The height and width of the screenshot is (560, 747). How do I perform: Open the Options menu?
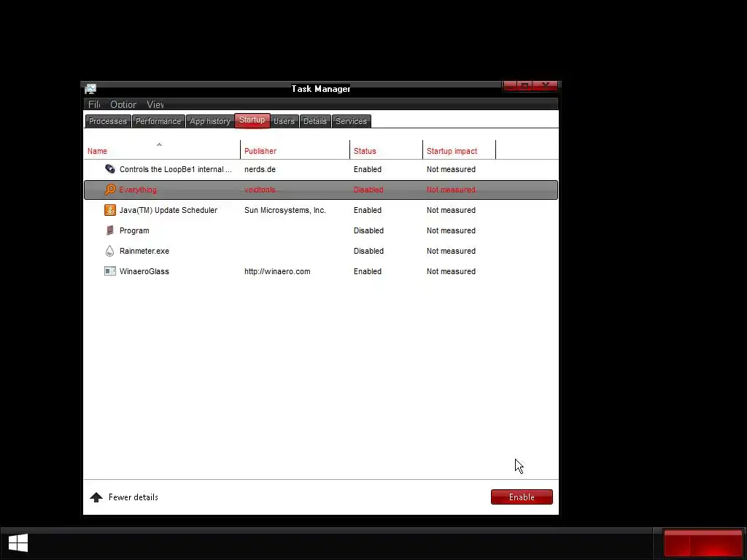[x=123, y=104]
